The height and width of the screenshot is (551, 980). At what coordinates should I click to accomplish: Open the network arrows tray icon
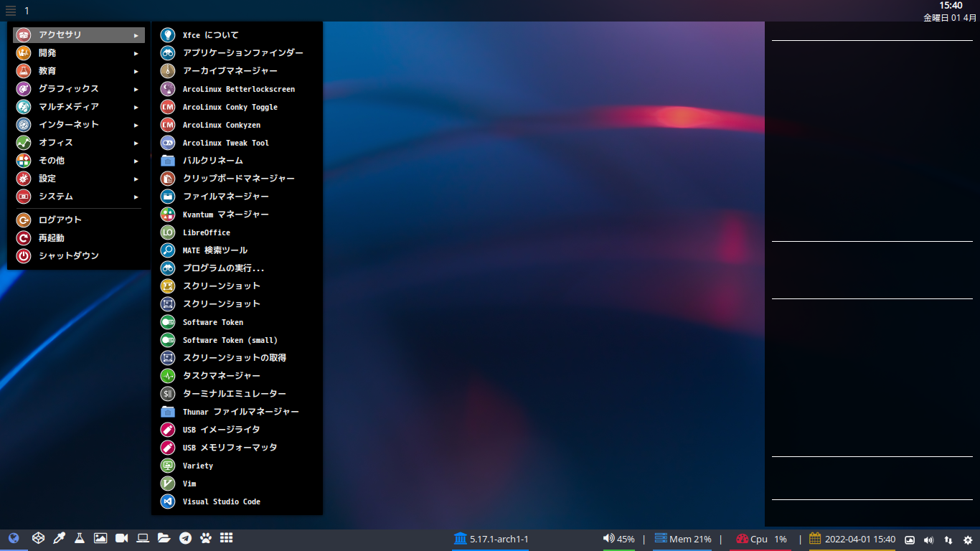coord(948,540)
